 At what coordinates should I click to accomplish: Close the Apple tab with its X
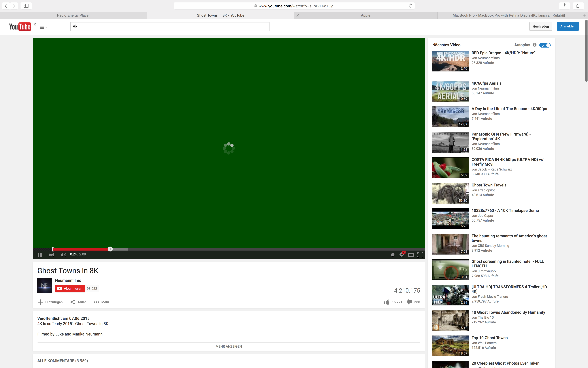pyautogui.click(x=298, y=15)
